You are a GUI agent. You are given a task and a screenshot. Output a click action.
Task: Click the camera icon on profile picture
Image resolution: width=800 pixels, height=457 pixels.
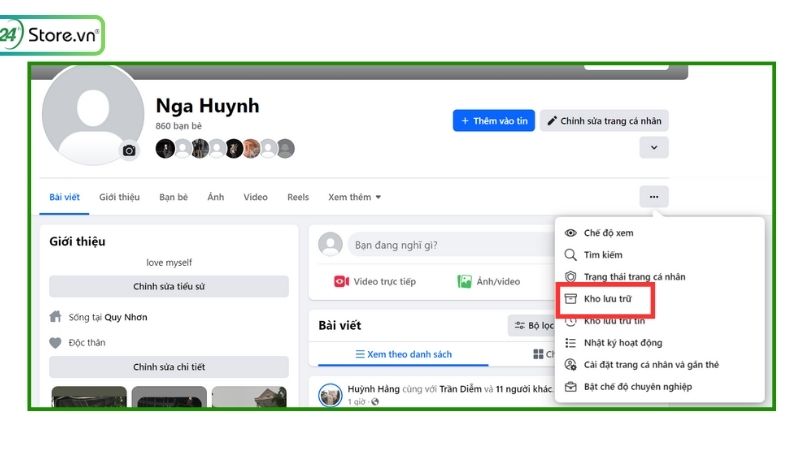coord(129,150)
